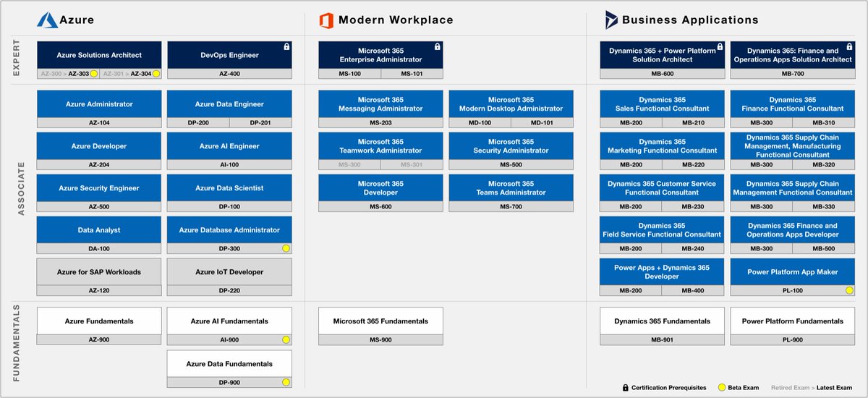Click the DP-201 exam code
Viewport: 868px width, 398px height.
click(x=260, y=123)
